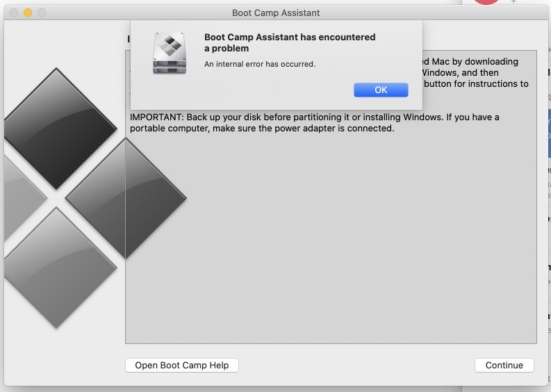Click the IMPORTANT backup warning paragraph

(x=315, y=123)
